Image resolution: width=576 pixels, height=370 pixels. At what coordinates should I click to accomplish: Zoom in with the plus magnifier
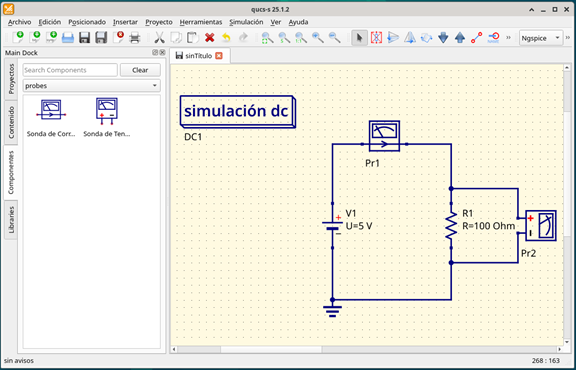tap(317, 37)
